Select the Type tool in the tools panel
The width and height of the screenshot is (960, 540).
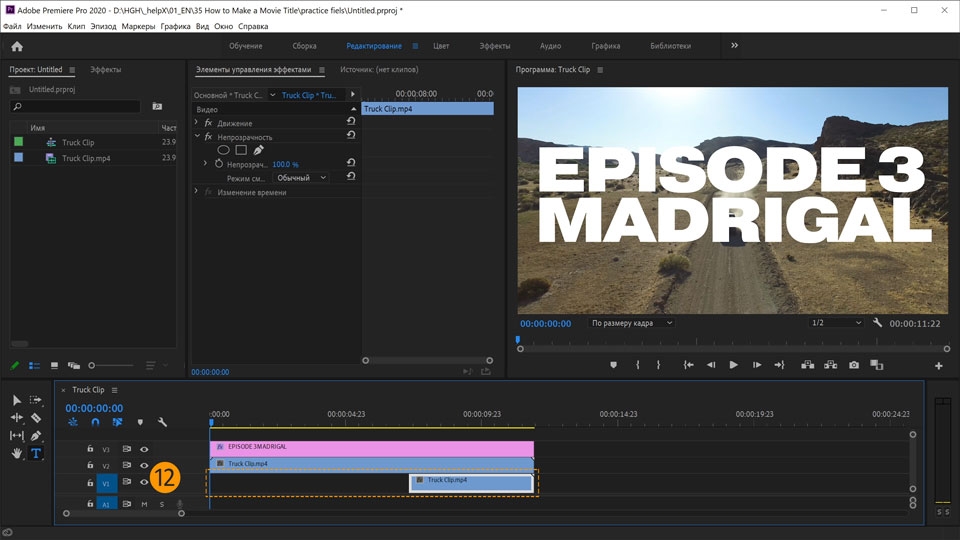[36, 454]
